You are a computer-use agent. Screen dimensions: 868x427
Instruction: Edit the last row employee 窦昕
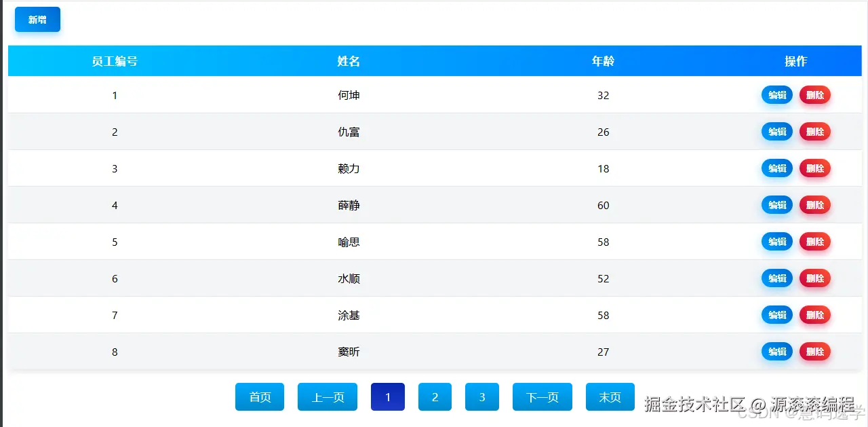(x=777, y=352)
